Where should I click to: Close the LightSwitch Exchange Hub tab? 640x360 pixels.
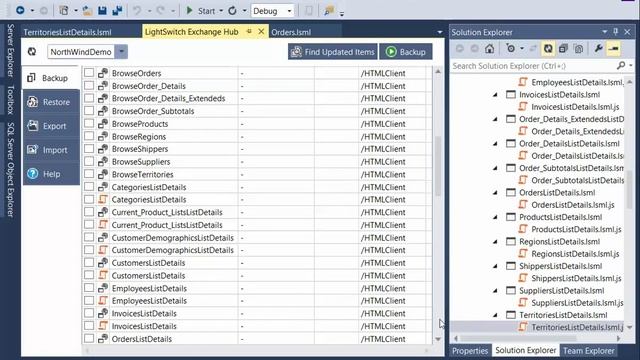[261, 31]
